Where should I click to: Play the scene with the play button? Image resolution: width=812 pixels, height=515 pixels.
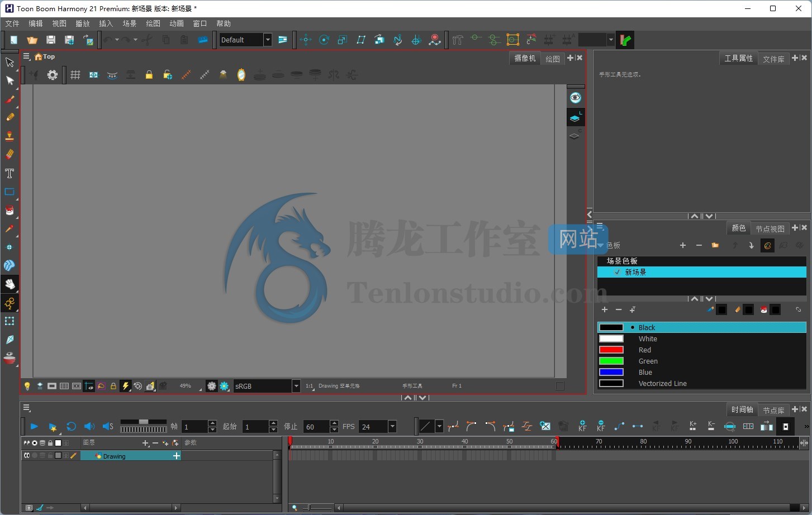[x=34, y=426]
